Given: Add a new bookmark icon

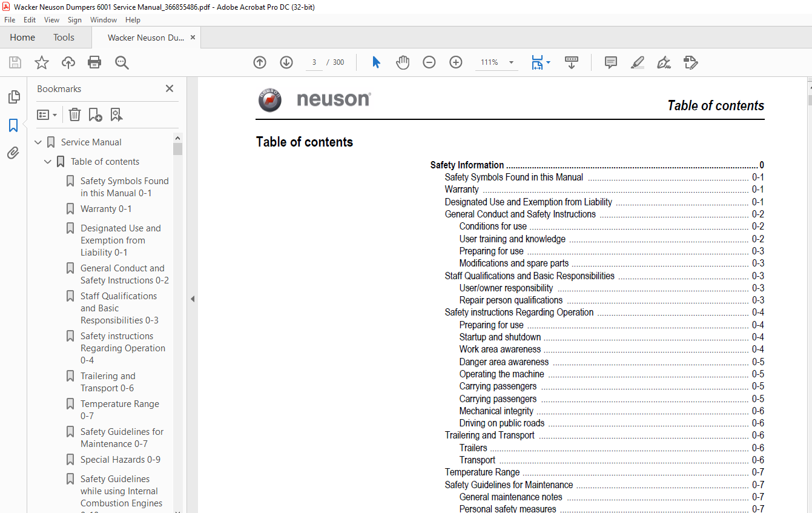Looking at the screenshot, I should (x=95, y=114).
